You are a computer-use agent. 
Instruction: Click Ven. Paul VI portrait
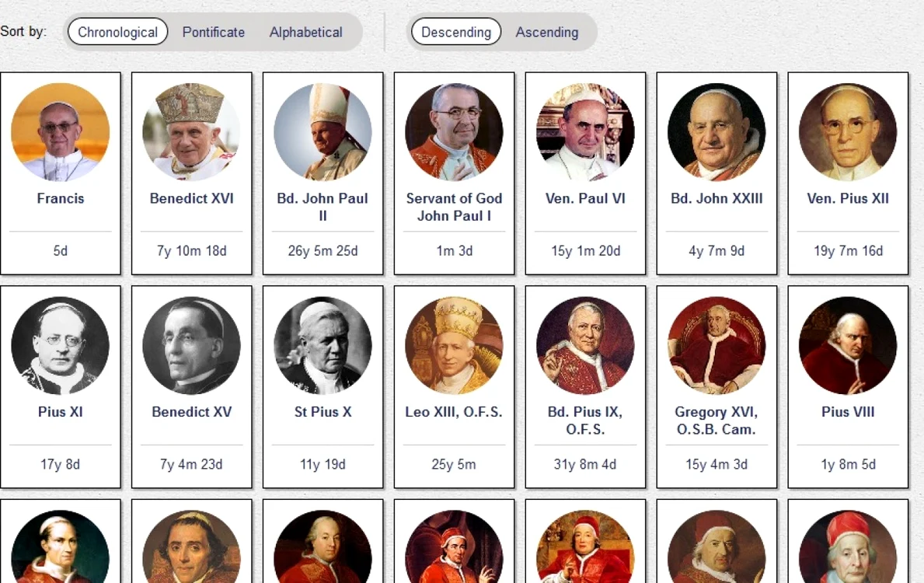(585, 132)
